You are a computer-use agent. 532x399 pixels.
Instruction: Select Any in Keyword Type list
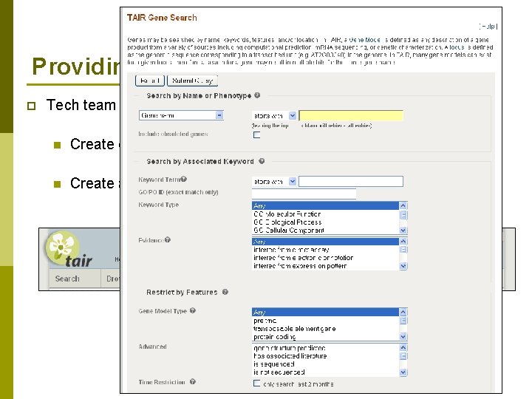click(325, 205)
